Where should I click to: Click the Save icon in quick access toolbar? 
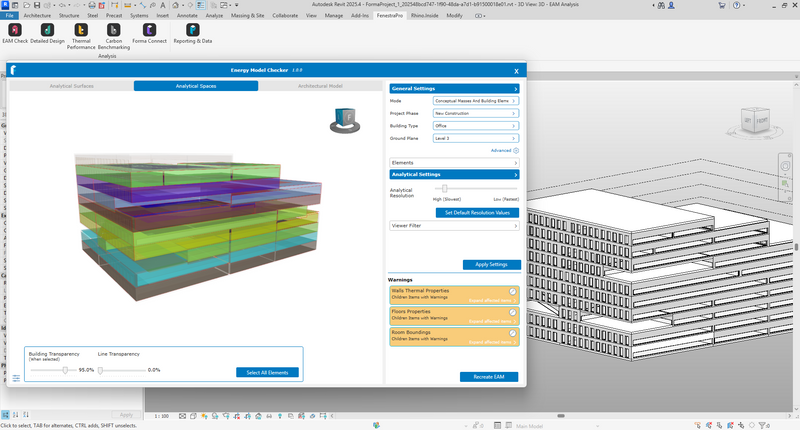(x=37, y=5)
